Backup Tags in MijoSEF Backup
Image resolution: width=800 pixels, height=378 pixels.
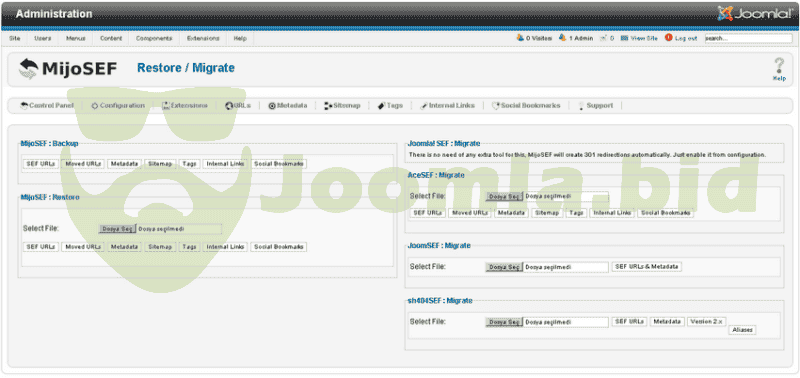click(x=189, y=164)
